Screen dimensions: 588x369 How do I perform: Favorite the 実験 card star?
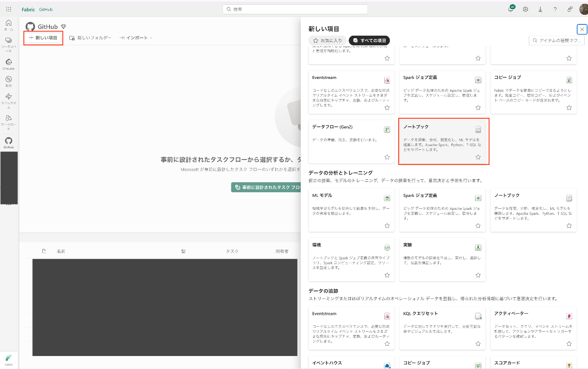pyautogui.click(x=478, y=275)
